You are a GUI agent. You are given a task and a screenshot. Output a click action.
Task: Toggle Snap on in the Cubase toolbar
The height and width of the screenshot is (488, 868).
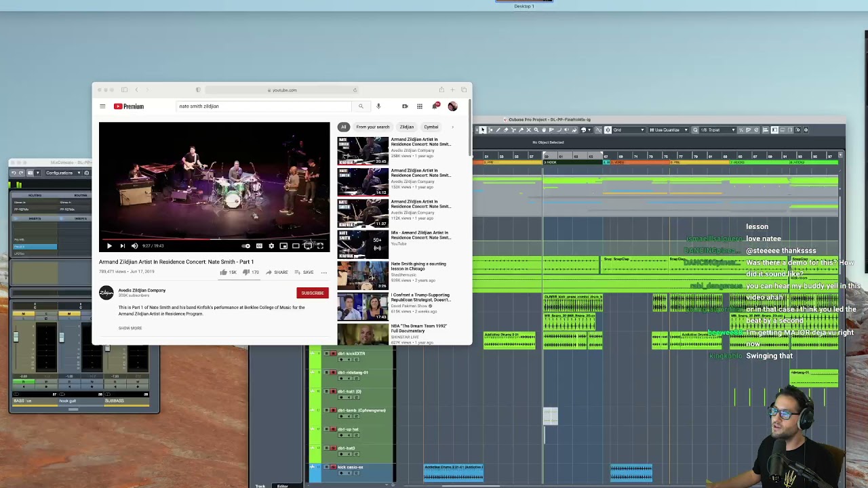coord(608,130)
